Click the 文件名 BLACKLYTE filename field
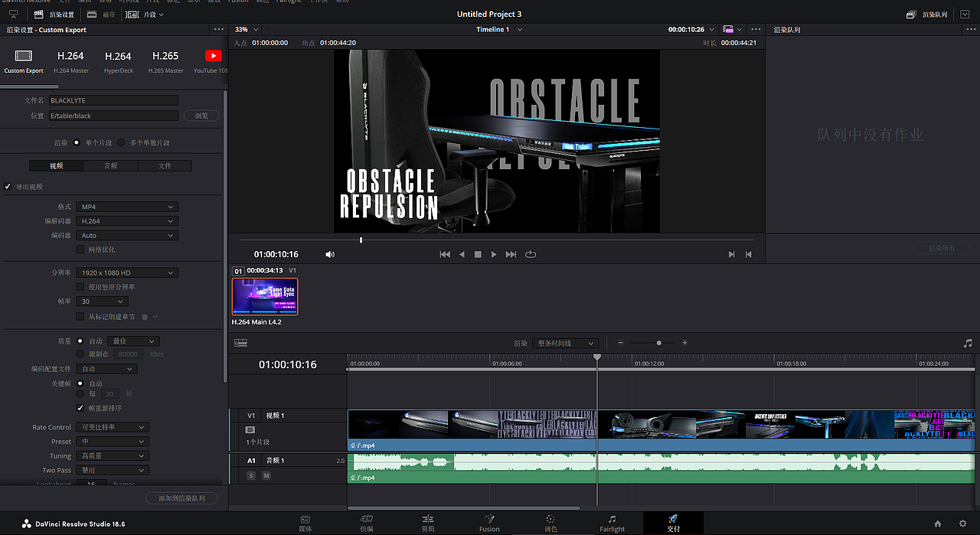The width and height of the screenshot is (980, 535). coord(113,100)
